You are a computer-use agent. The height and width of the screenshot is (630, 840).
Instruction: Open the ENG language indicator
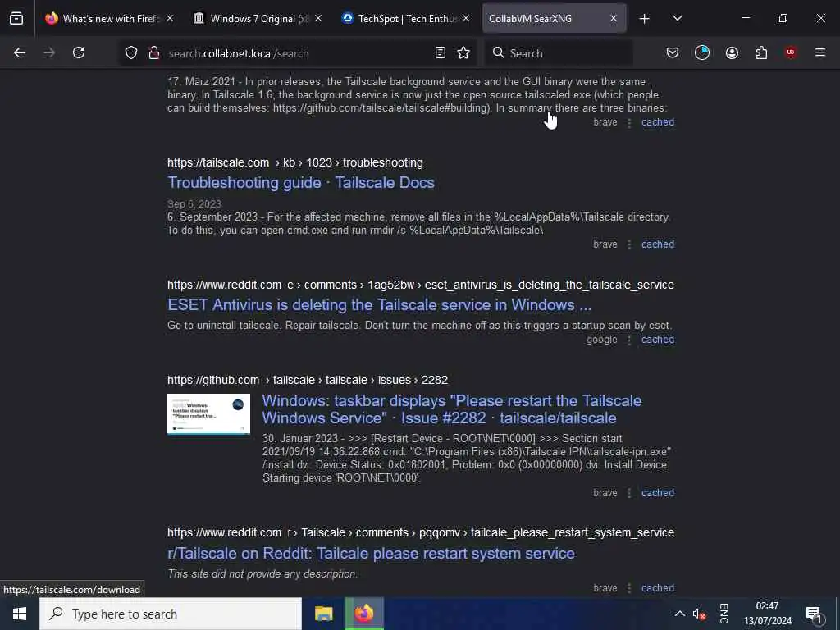(724, 614)
